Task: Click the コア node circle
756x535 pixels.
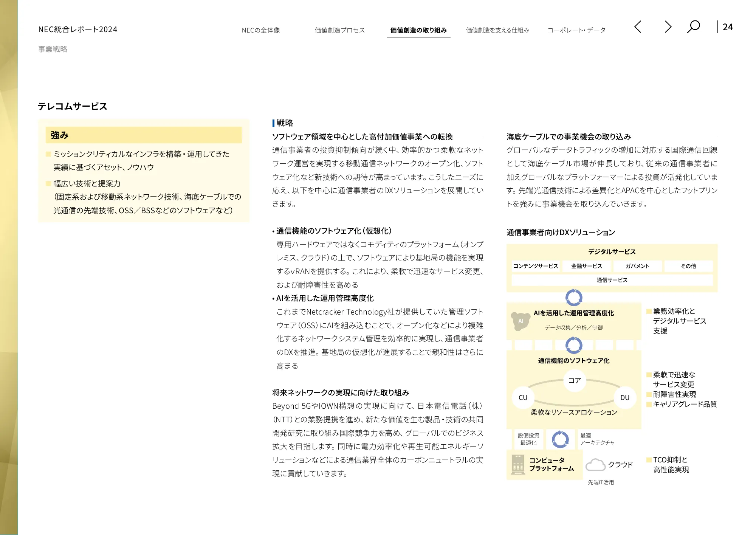Action: [575, 380]
